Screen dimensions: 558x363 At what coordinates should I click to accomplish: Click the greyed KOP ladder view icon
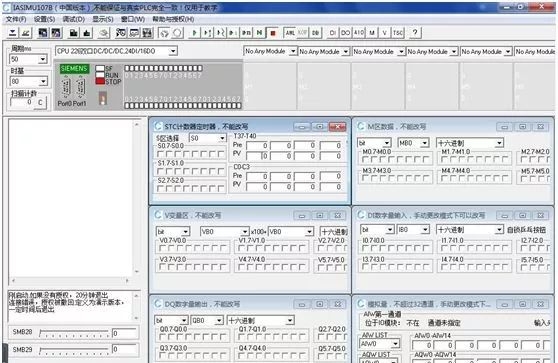[x=302, y=33]
